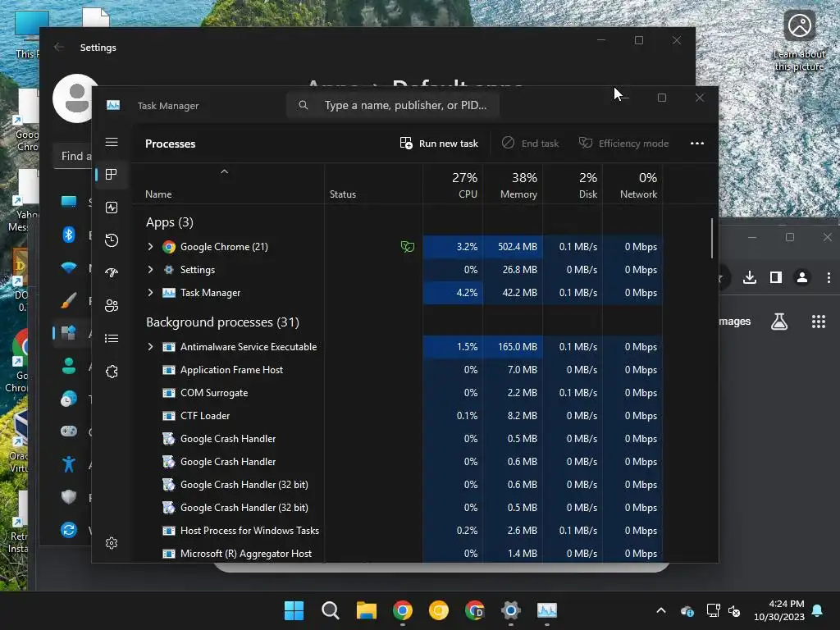Collapse sort arrow above Name column
Screen dimensions: 840x630
(225, 171)
